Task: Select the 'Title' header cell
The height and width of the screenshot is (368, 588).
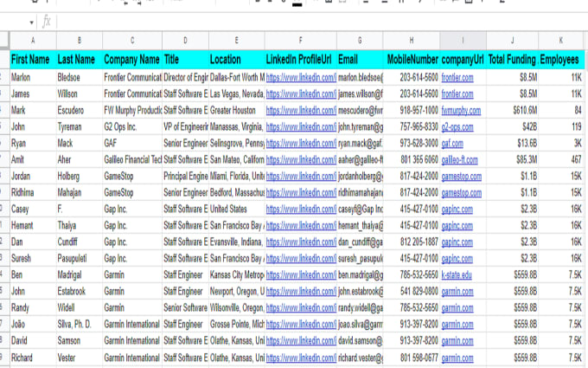Action: pos(185,60)
